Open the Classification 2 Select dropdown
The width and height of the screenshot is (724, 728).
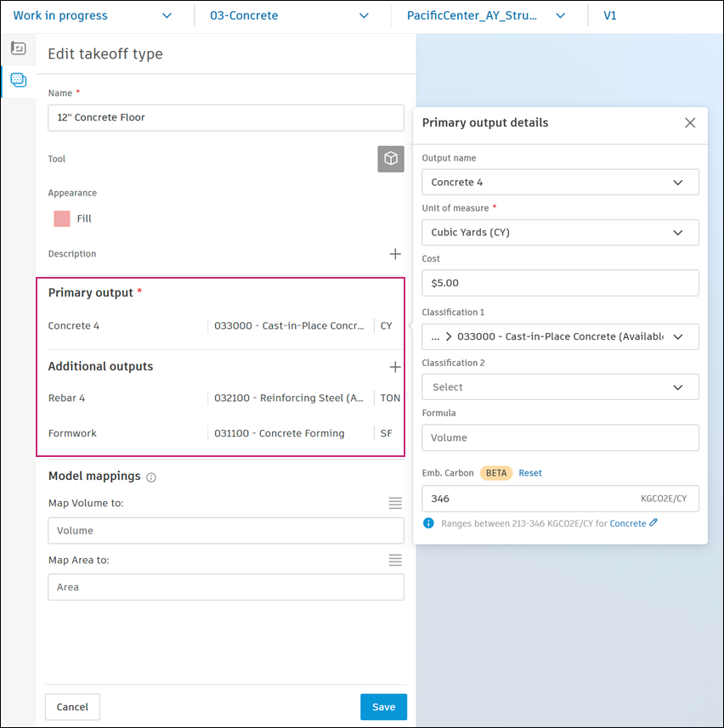coord(560,387)
